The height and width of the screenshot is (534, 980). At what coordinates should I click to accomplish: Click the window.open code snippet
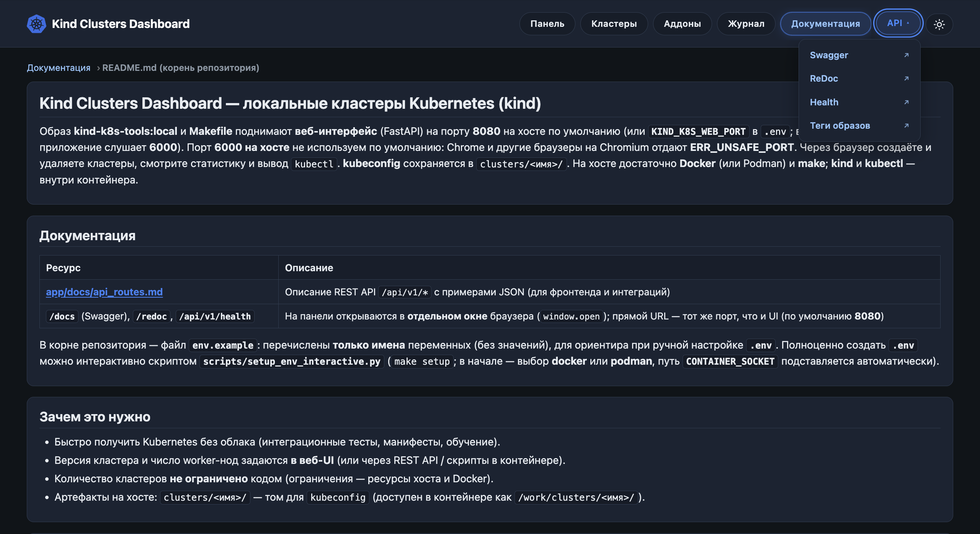click(x=571, y=316)
